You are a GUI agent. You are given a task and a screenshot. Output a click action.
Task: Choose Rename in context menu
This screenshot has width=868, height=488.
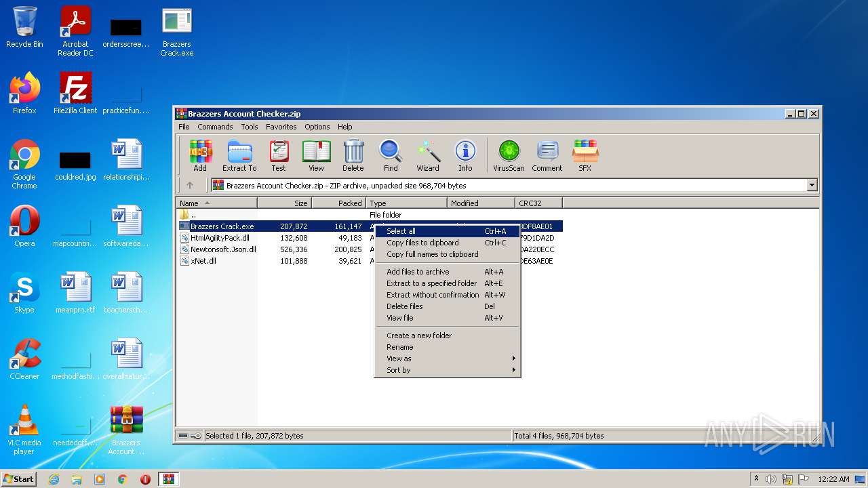click(448, 347)
